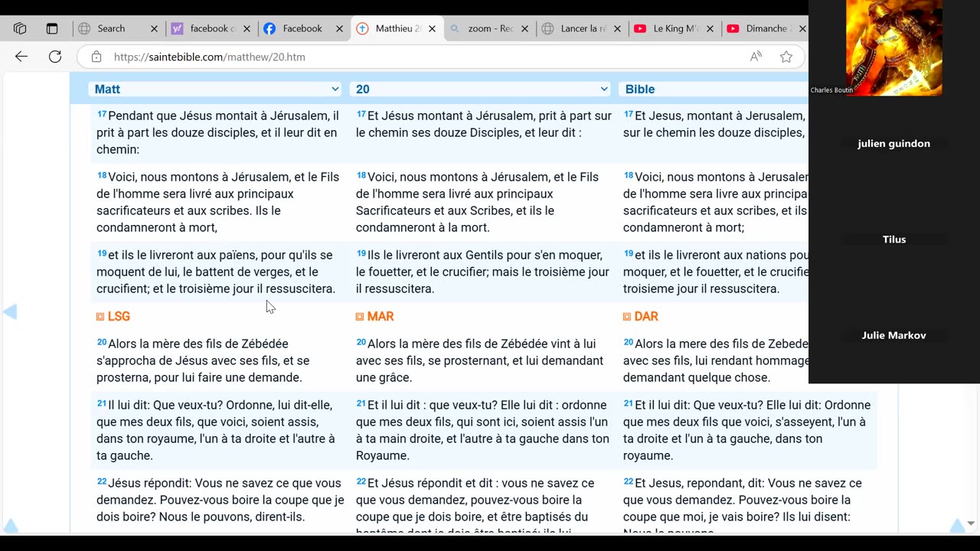Image resolution: width=980 pixels, height=551 pixels.
Task: Open verse 21 link in LSG column
Action: tap(102, 403)
